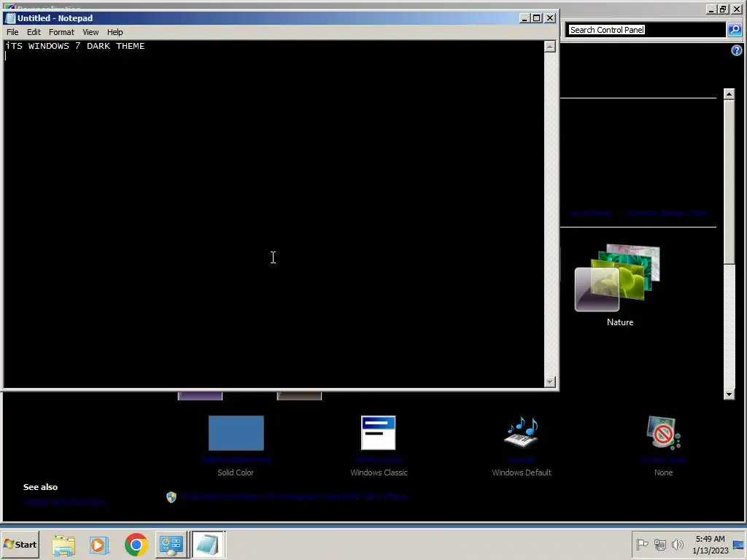The width and height of the screenshot is (747, 560).
Task: Click the themes list scroll up arrow
Action: click(x=729, y=94)
